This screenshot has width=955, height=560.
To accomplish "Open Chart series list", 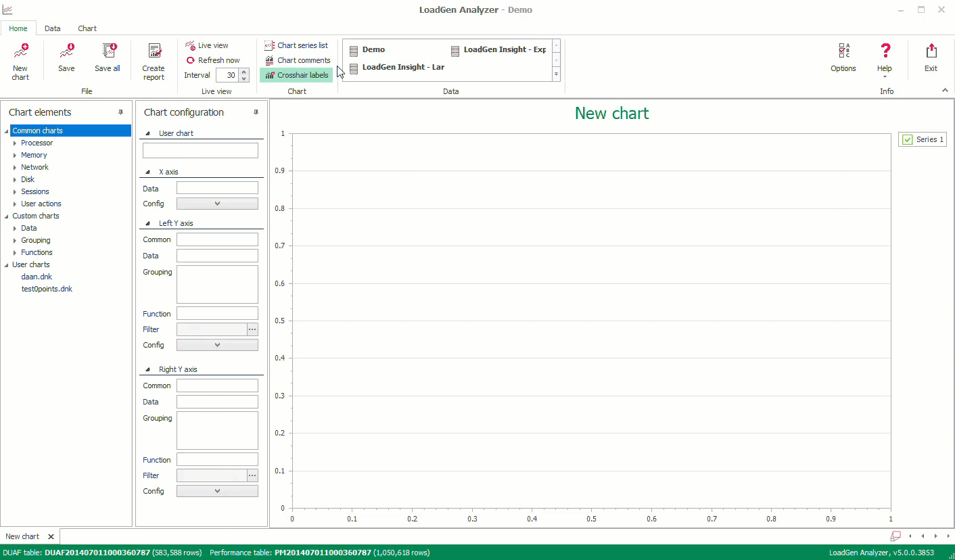I will click(x=296, y=45).
